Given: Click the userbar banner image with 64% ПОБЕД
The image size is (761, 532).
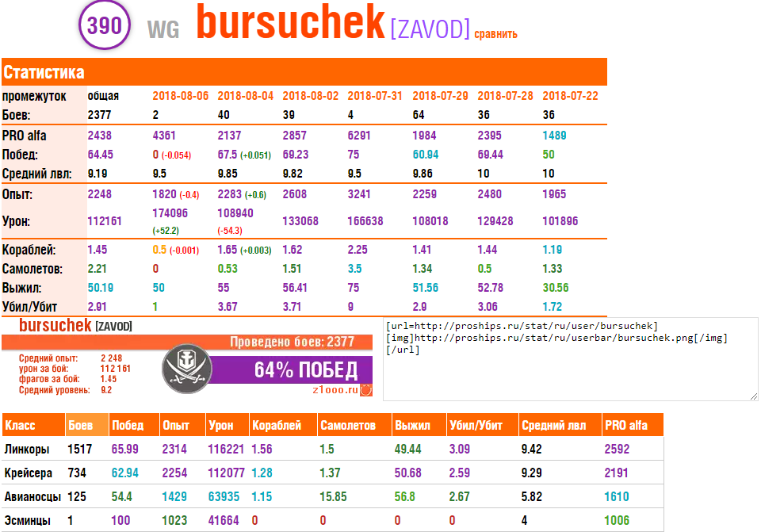Looking at the screenshot, I should (x=187, y=358).
